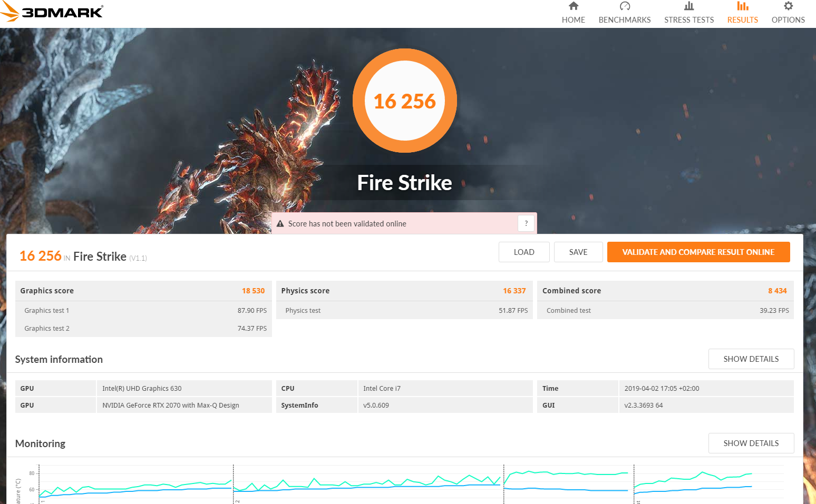The image size is (816, 504).
Task: Validate and compare result online
Action: [698, 252]
